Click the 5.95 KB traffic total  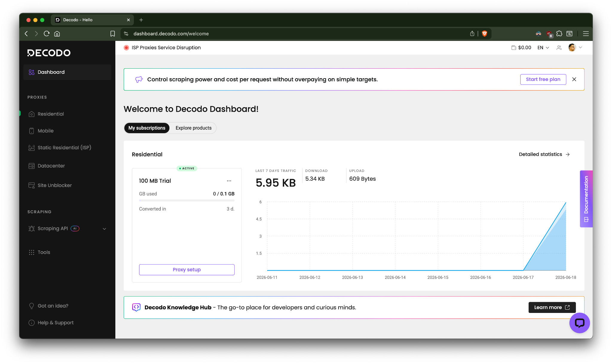click(x=276, y=183)
